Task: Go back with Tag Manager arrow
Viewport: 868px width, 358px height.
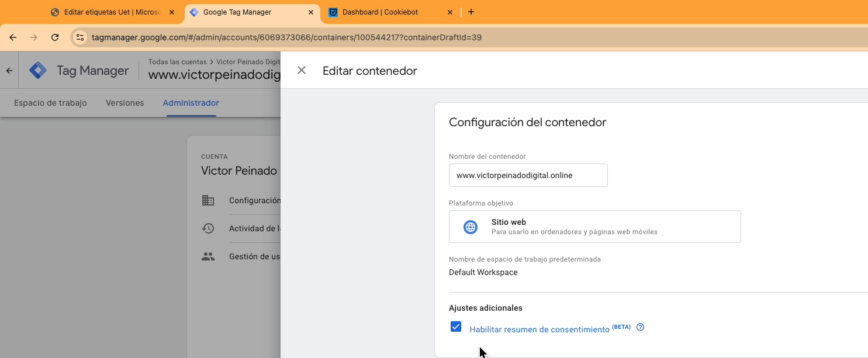Action: click(x=9, y=71)
